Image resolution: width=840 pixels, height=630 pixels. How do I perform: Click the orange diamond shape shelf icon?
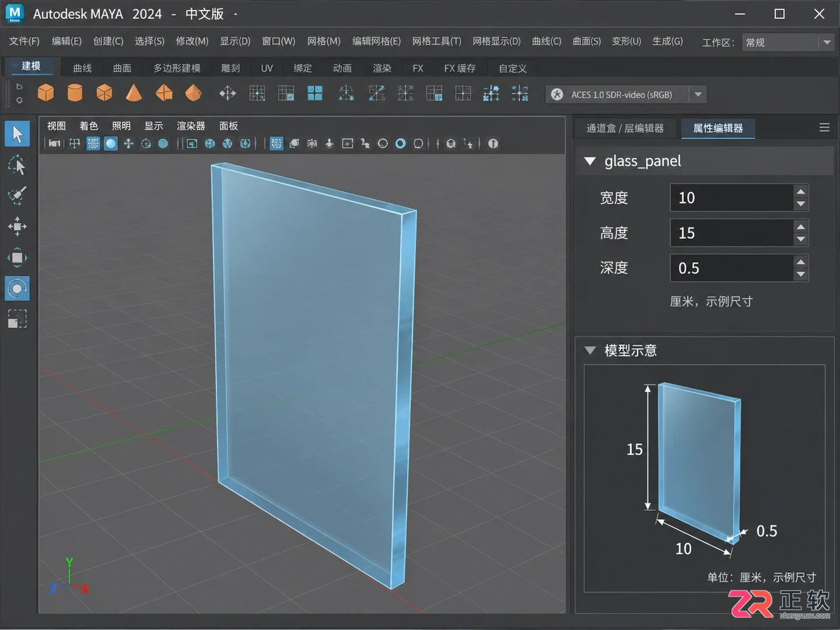point(193,93)
